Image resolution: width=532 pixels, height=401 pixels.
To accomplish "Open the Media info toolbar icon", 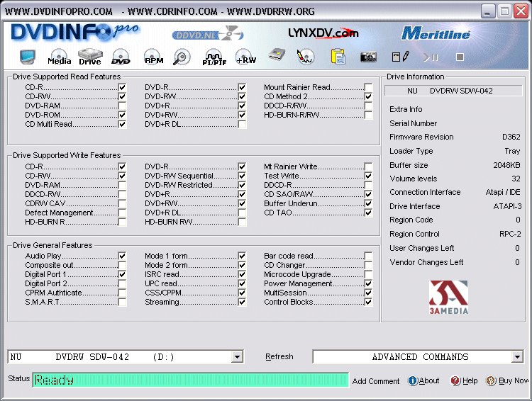I will click(59, 57).
